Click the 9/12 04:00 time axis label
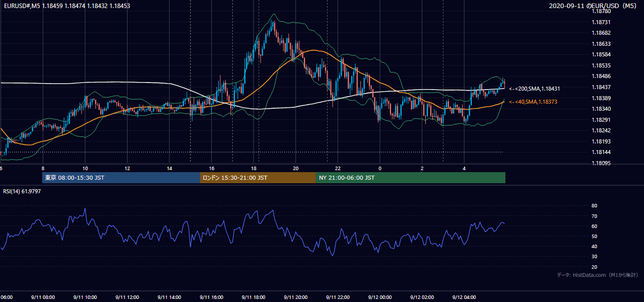644x302 pixels. pyautogui.click(x=465, y=297)
